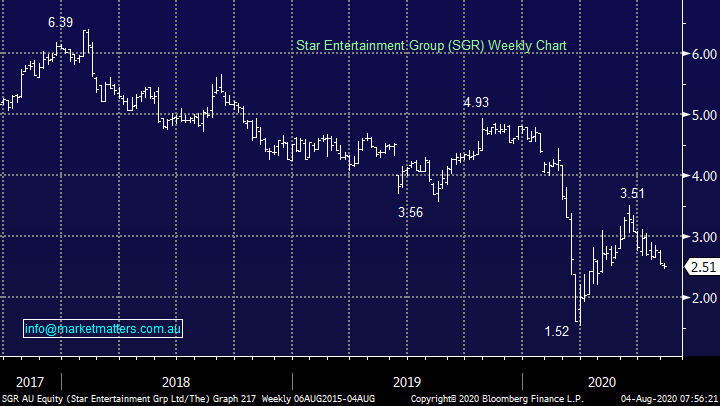
Task: Click the current price tag 2.51
Action: [x=702, y=267]
